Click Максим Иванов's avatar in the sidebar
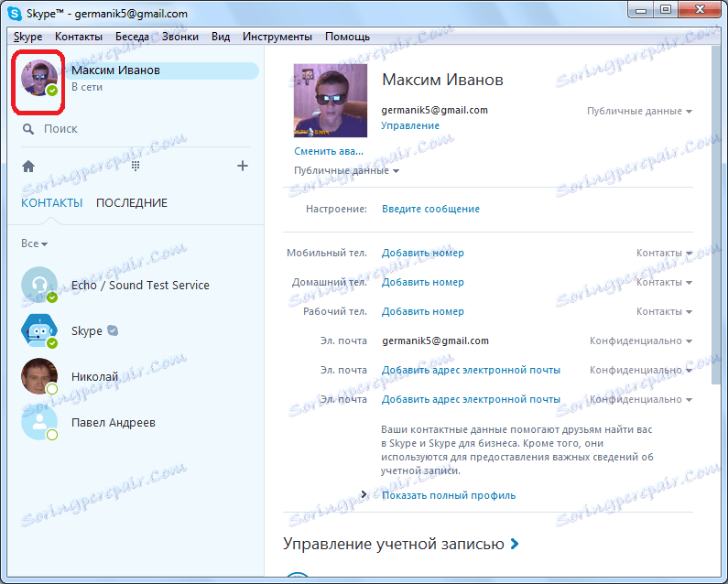The image size is (728, 584). [x=39, y=78]
